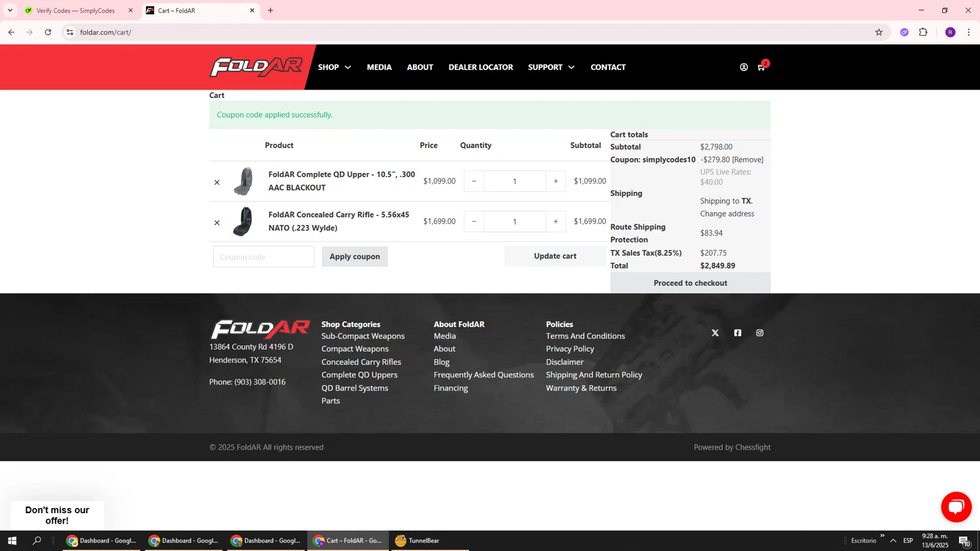Switch to the Verify Codes — SimplyCodes tab
This screenshot has height=551, width=980.
point(75,10)
